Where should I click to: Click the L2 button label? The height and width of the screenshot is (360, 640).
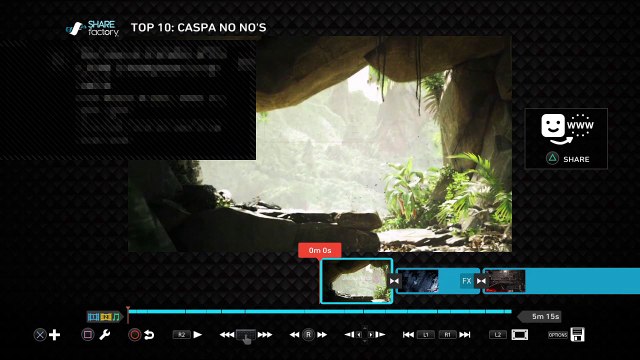(498, 335)
